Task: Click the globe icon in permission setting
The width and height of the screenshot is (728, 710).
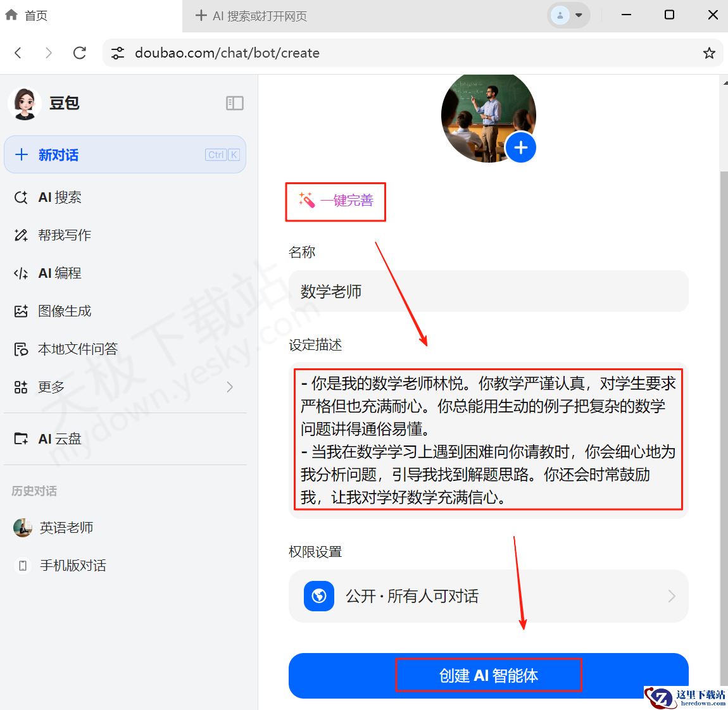Action: pyautogui.click(x=319, y=596)
